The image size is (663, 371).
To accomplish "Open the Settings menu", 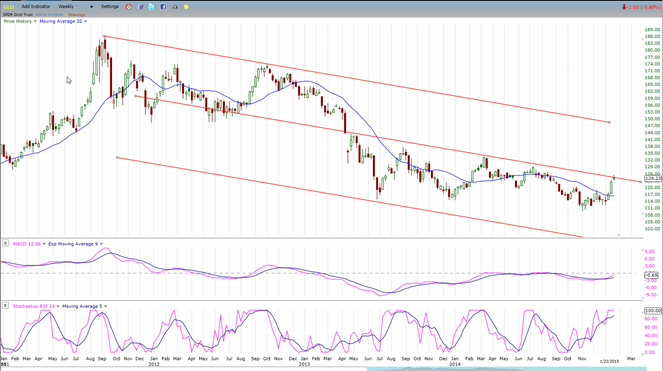I will coord(110,7).
